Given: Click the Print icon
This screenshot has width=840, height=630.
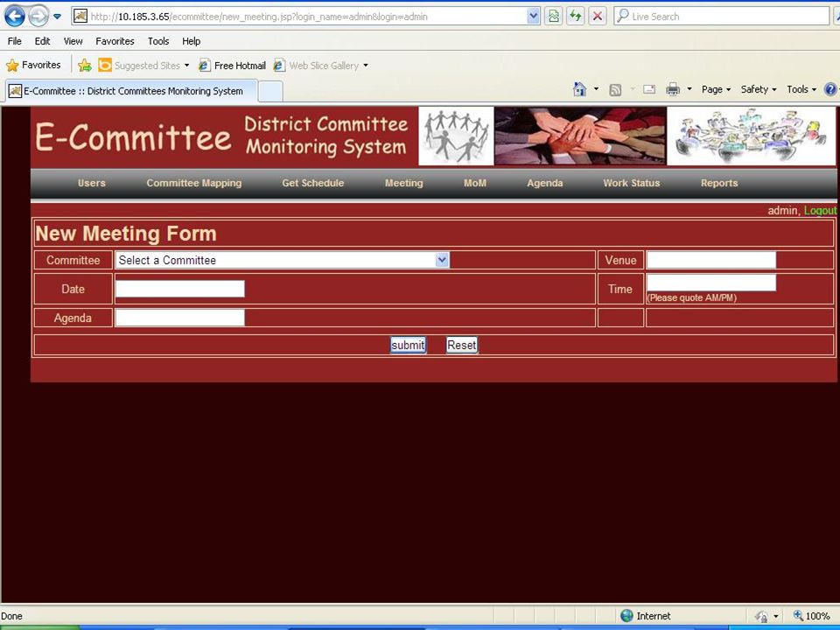Looking at the screenshot, I should (x=673, y=89).
